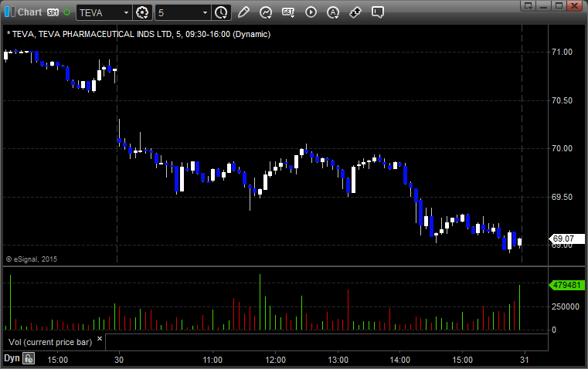This screenshot has height=369, width=588.
Task: Click the 69.07 current price marker
Action: [x=566, y=239]
